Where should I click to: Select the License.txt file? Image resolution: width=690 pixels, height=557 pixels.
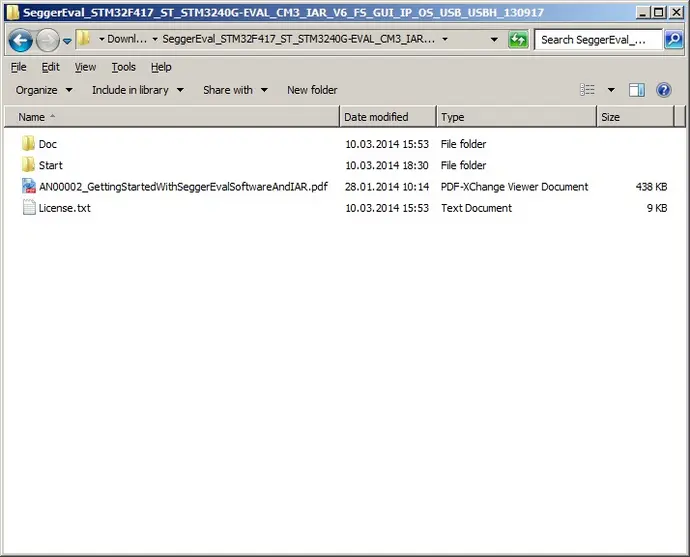[64, 208]
